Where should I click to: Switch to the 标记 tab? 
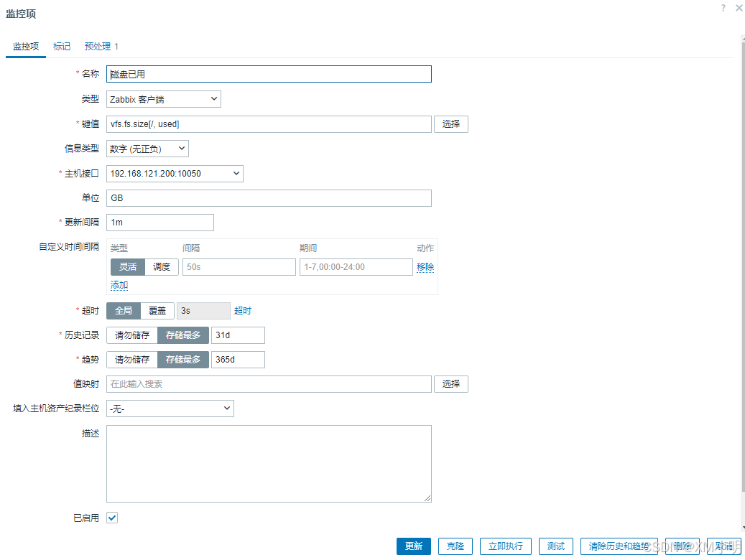coord(62,47)
